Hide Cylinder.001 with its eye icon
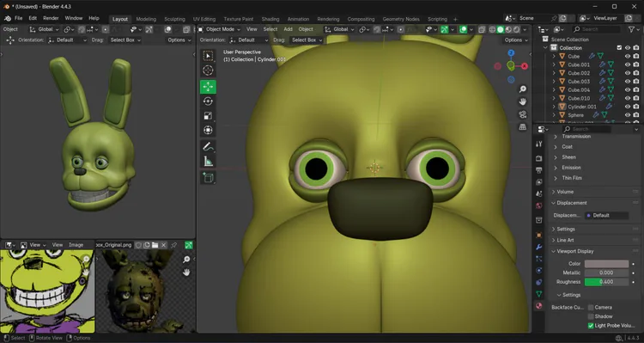644x343 pixels. coord(627,107)
